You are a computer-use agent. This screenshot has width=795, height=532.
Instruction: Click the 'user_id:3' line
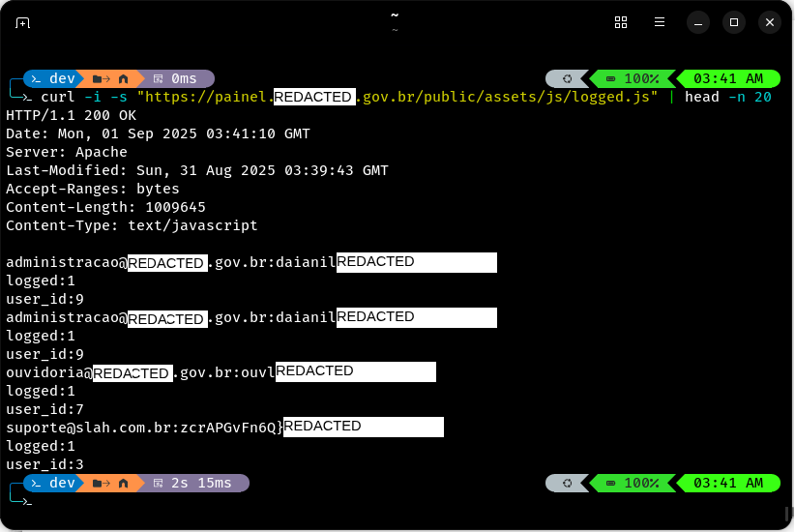click(x=44, y=464)
